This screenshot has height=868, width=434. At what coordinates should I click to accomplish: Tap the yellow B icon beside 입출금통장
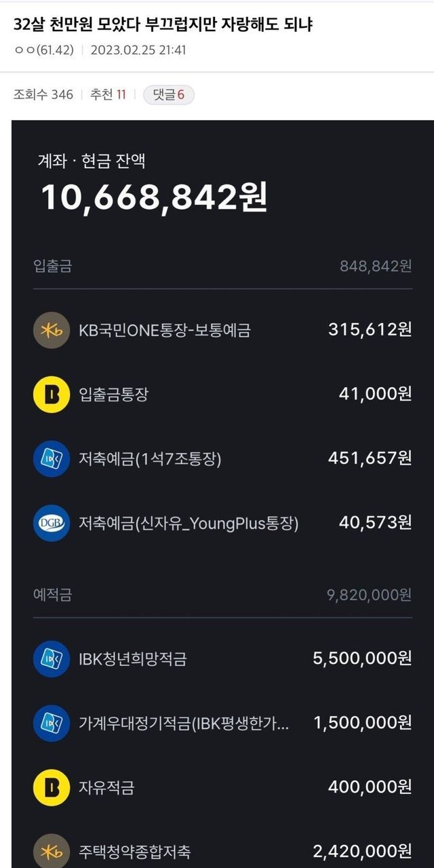[52, 395]
